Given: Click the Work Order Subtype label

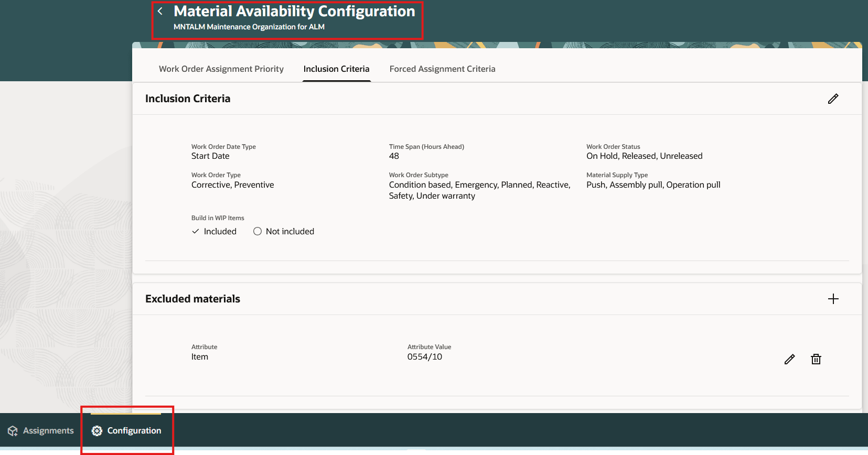Looking at the screenshot, I should [x=419, y=175].
